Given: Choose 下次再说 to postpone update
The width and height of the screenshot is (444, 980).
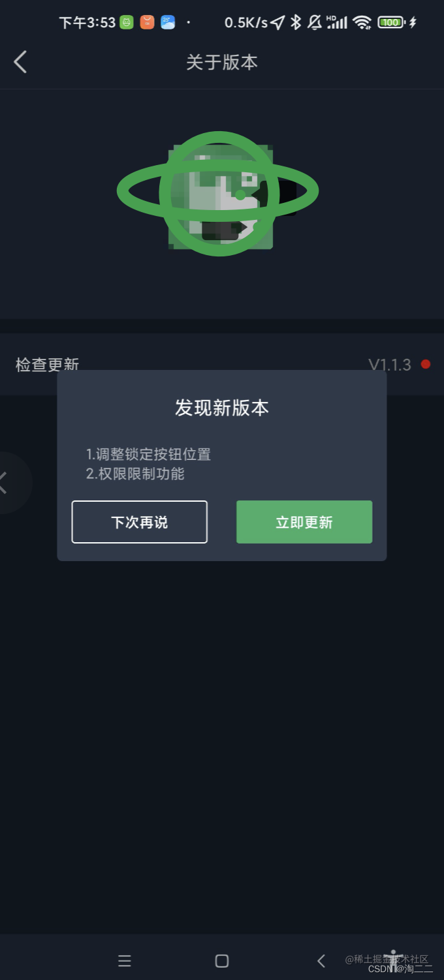Looking at the screenshot, I should click(140, 522).
